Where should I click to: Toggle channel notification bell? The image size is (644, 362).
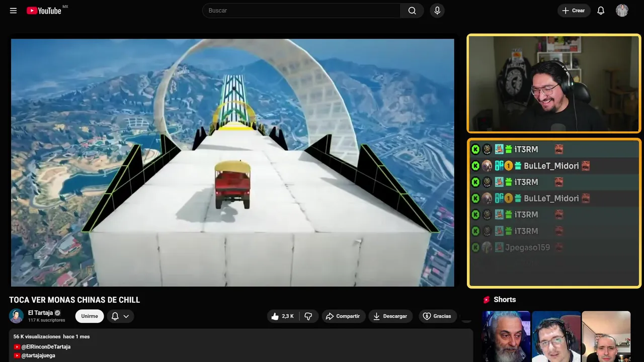(115, 316)
